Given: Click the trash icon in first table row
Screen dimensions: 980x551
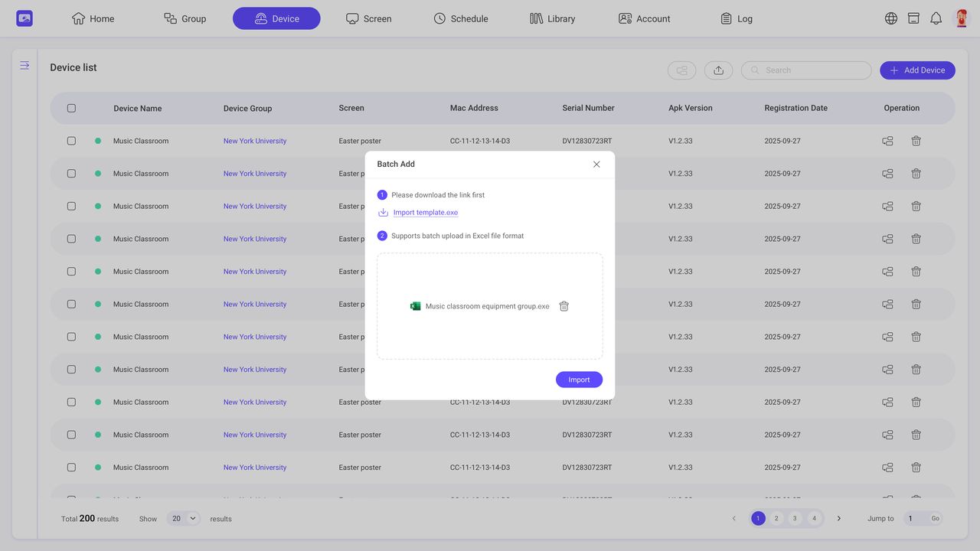Looking at the screenshot, I should click(x=916, y=141).
